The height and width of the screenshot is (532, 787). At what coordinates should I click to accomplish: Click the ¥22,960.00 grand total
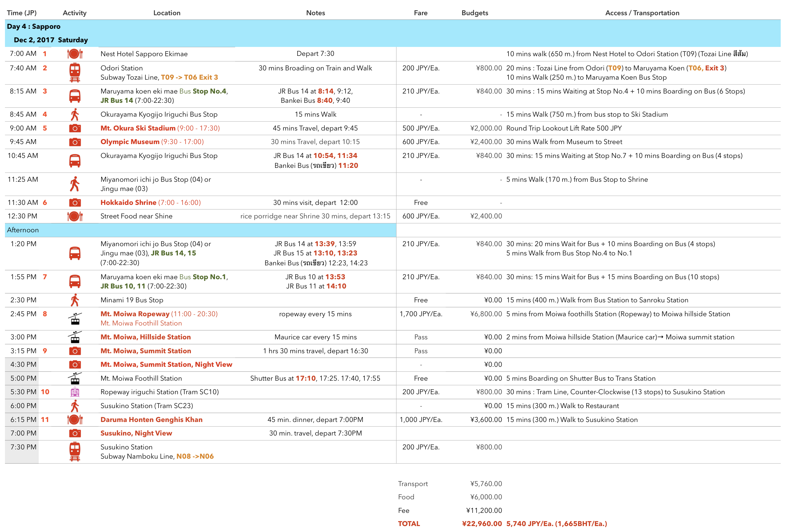pyautogui.click(x=482, y=524)
